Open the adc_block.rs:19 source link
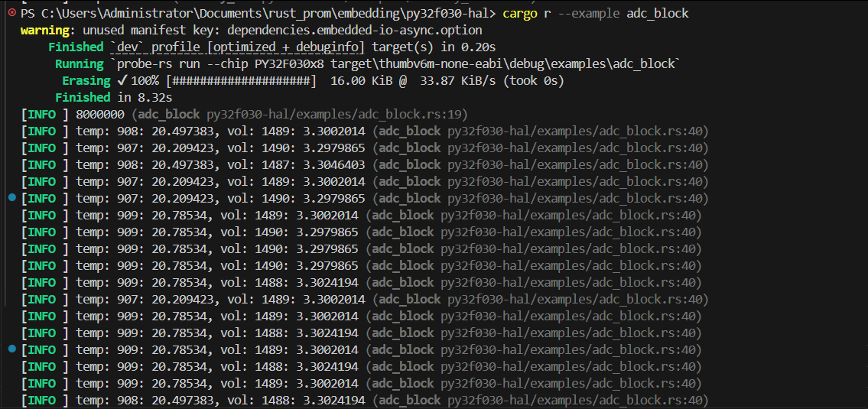 (337, 115)
